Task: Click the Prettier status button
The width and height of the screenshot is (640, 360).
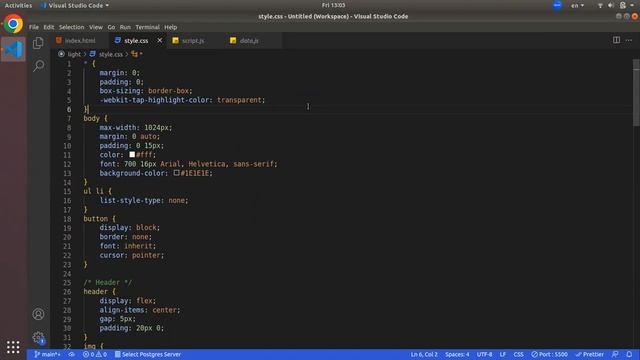Action: tap(589, 354)
